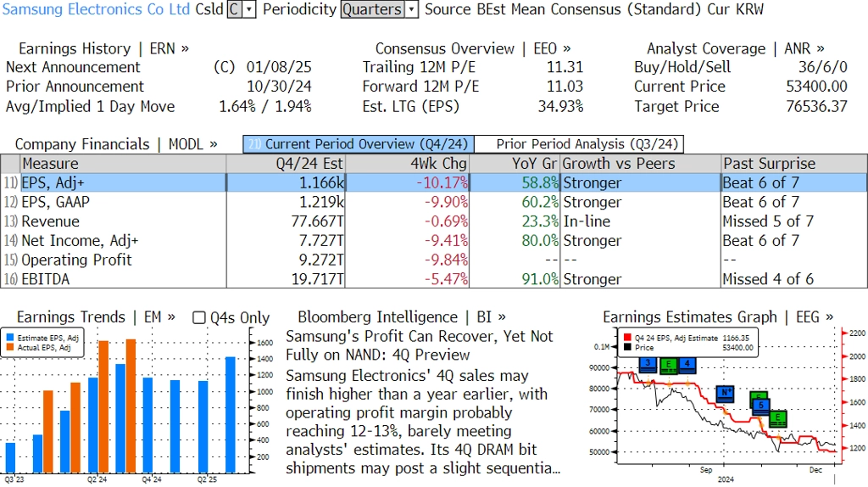Open Earnings History ERN link
This screenshot has width=868, height=487.
pos(103,48)
